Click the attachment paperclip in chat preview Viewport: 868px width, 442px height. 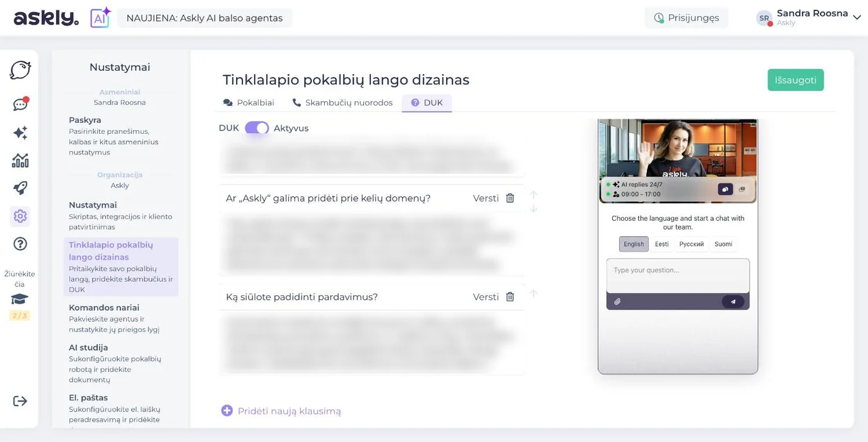pos(617,301)
